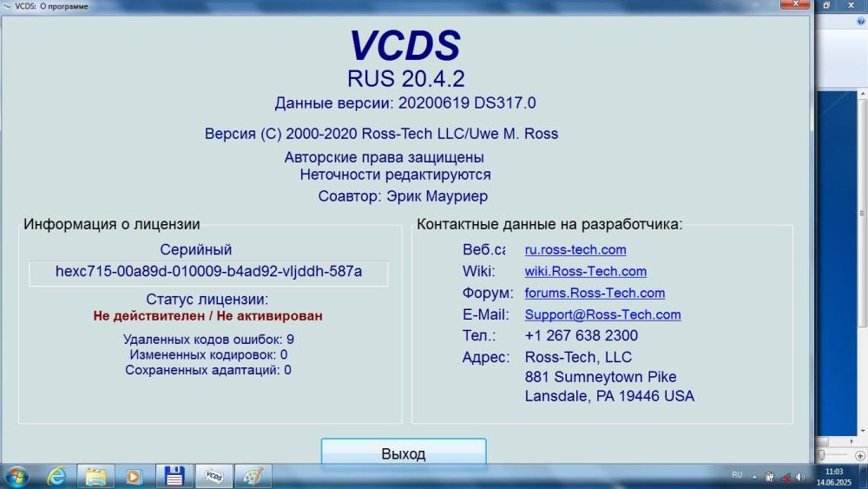Click the background window's scroll up arrow
The width and height of the screenshot is (868, 489).
click(x=863, y=94)
